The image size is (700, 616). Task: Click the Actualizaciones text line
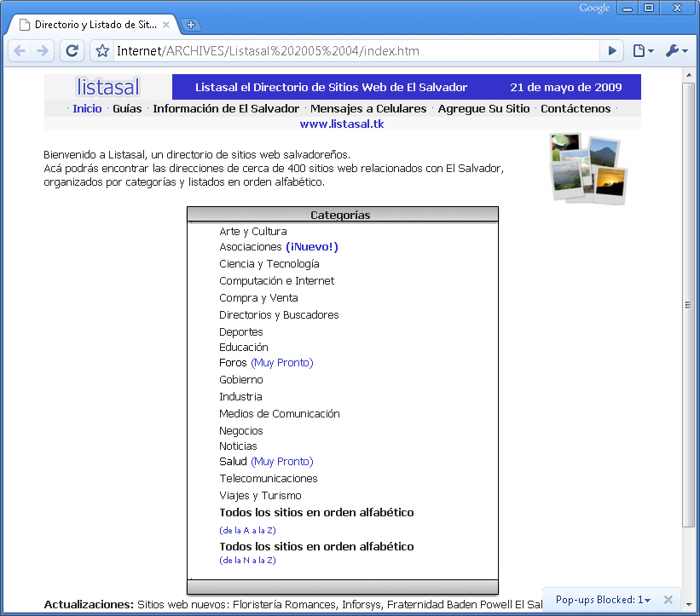pyautogui.click(x=293, y=604)
